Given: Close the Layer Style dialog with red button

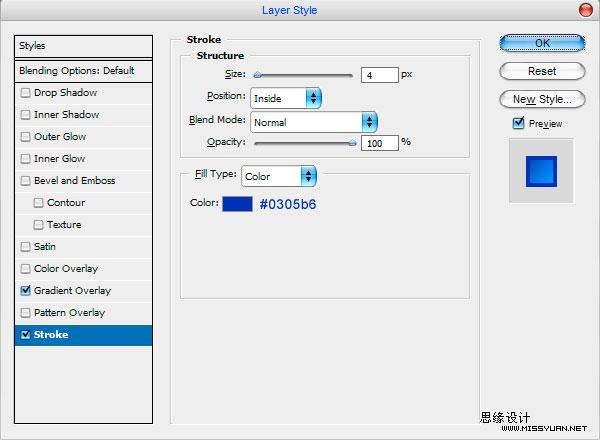Looking at the screenshot, I should pyautogui.click(x=585, y=10).
